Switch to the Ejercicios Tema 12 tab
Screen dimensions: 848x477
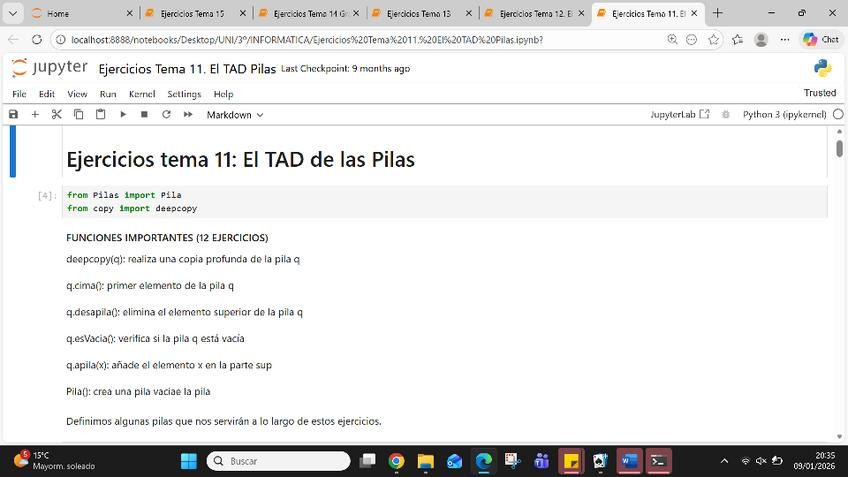tap(532, 14)
